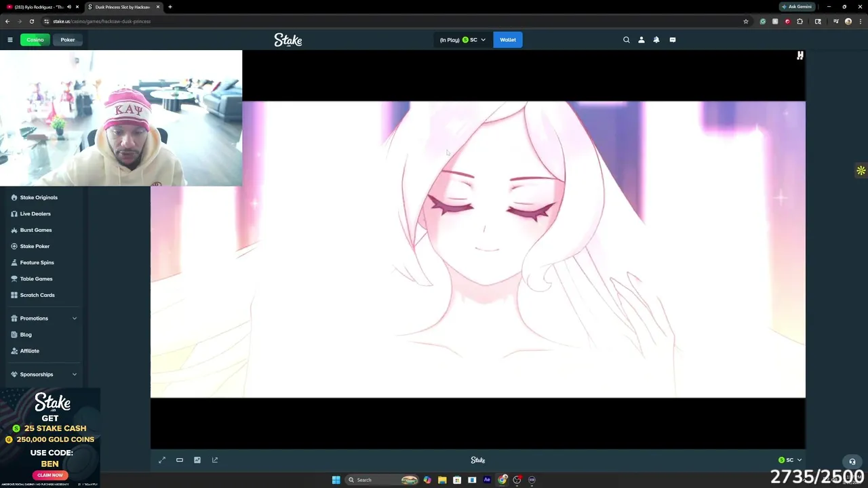Click the address bar URL
The height and width of the screenshot is (488, 868).
click(102, 21)
